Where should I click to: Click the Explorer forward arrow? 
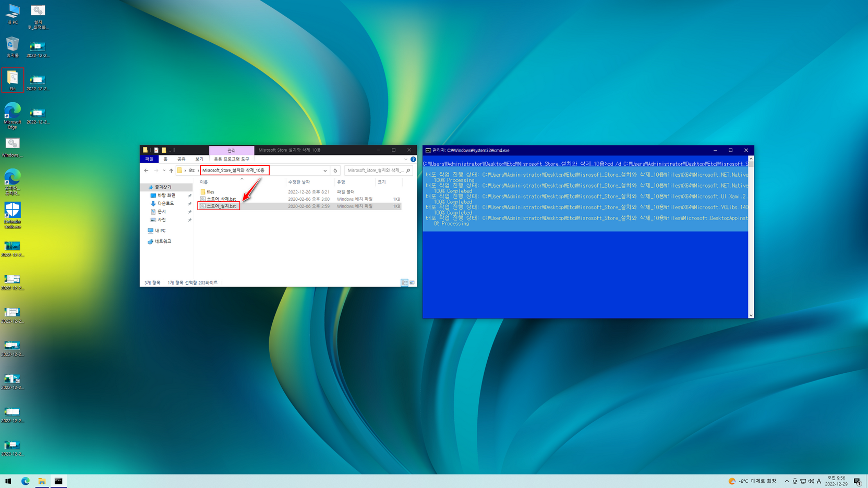click(156, 170)
